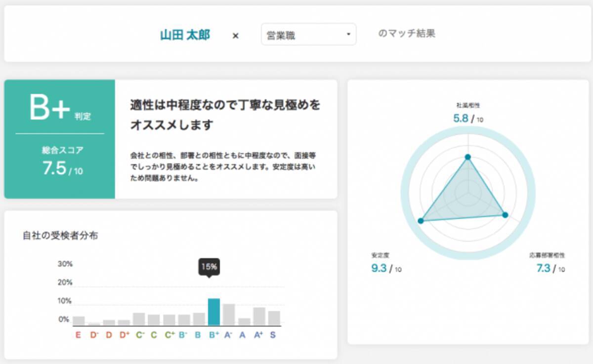This screenshot has width=593, height=364.
Task: Click the A+ grade bar in distribution
Action: click(259, 316)
